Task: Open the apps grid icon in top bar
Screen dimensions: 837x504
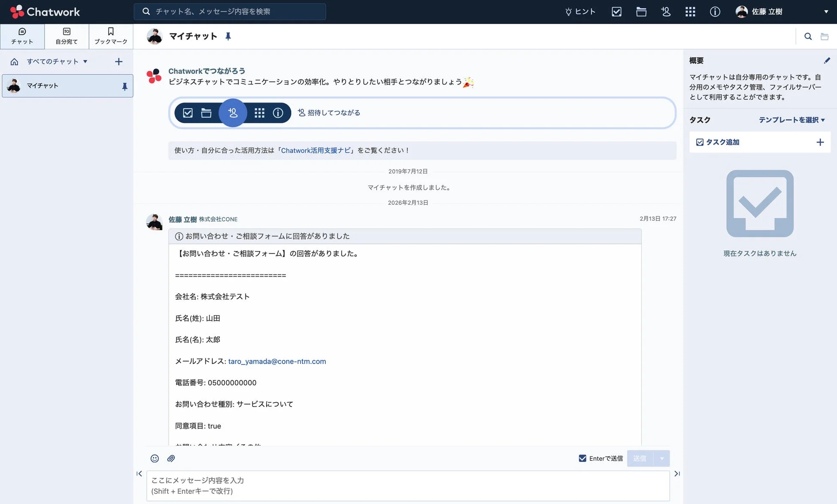Action: (690, 12)
